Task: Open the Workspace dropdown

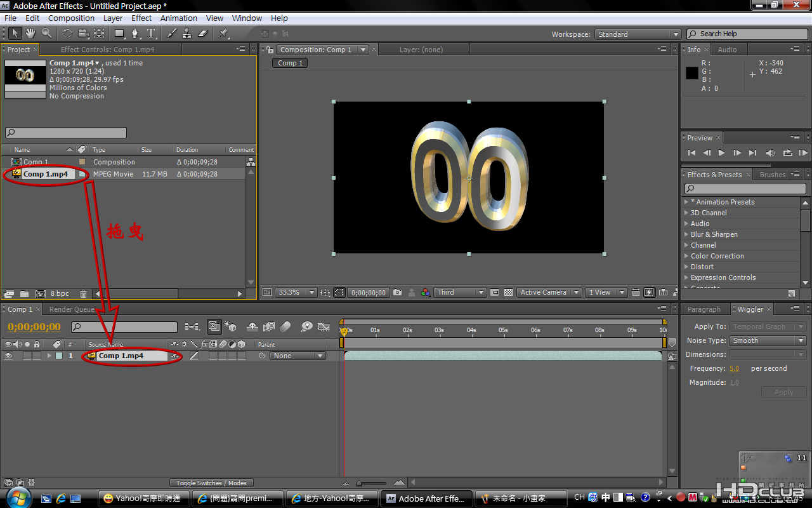Action: 638,34
